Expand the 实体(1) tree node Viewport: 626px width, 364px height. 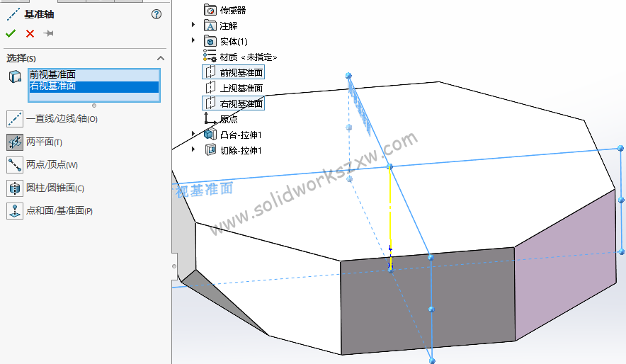coord(193,40)
